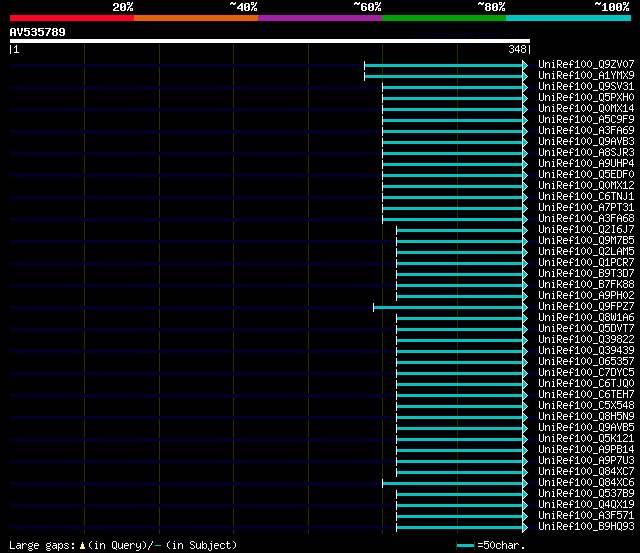Screen dimensions: 640x553
Task: Click the UniRef100_Q9M7B5 text
Action: pos(586,241)
